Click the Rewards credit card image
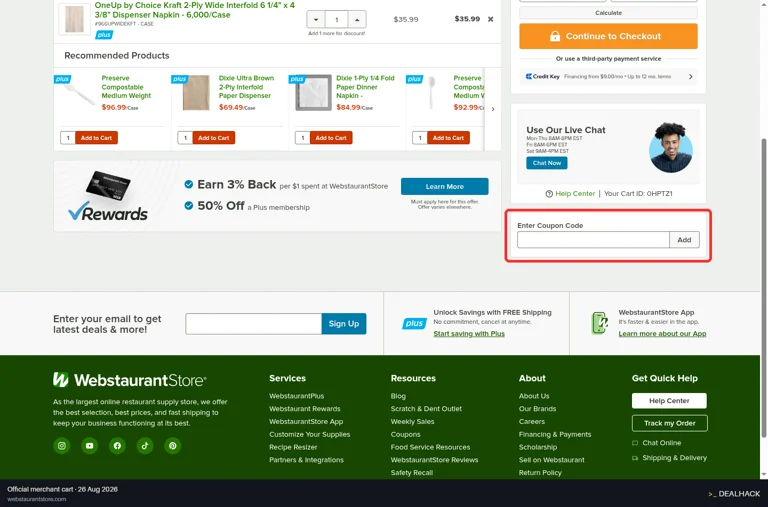 (108, 186)
